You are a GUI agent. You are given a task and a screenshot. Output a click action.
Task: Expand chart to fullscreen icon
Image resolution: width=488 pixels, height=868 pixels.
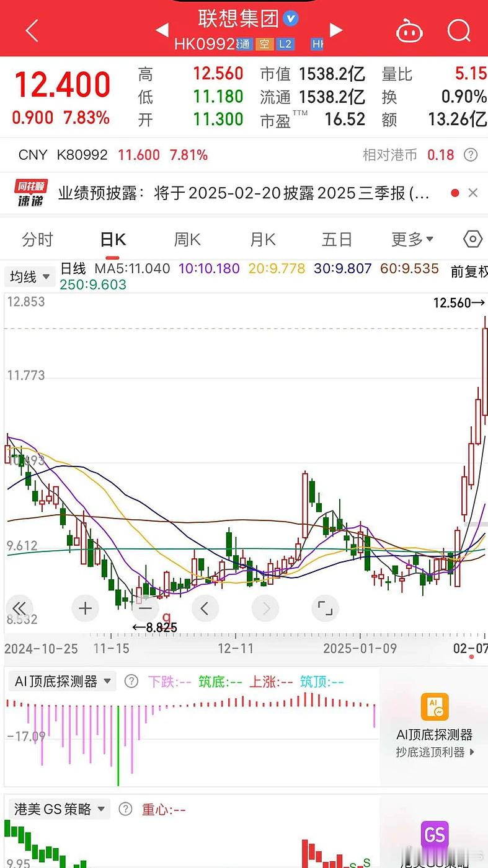pyautogui.click(x=326, y=608)
